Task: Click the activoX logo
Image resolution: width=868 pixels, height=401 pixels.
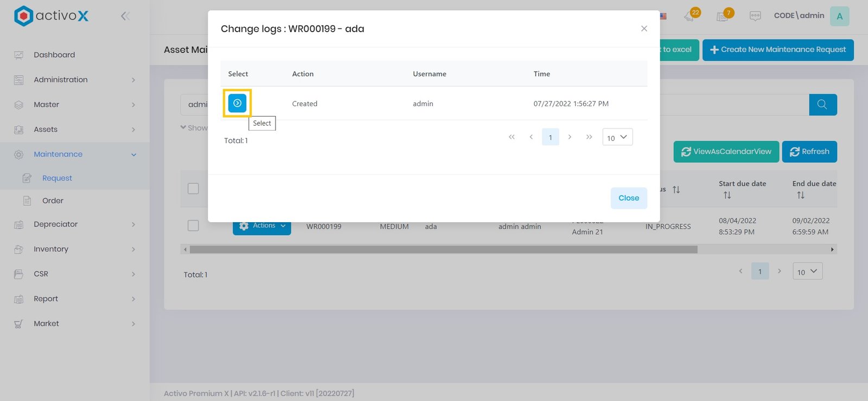Action: [51, 16]
